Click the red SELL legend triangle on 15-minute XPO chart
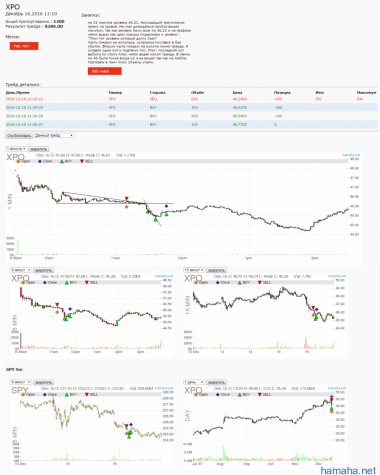The height and width of the screenshot is (475, 380). 260,282
